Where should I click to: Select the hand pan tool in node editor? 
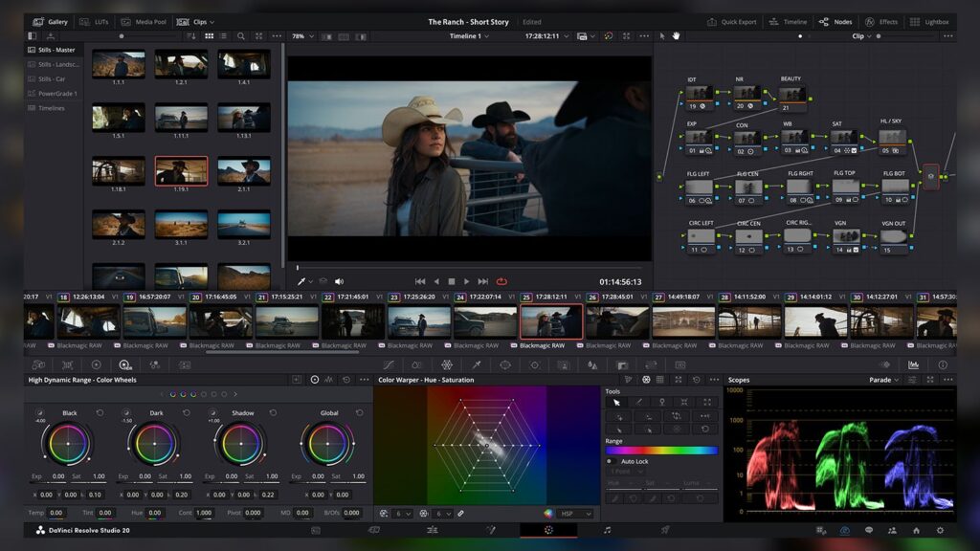[x=676, y=36]
